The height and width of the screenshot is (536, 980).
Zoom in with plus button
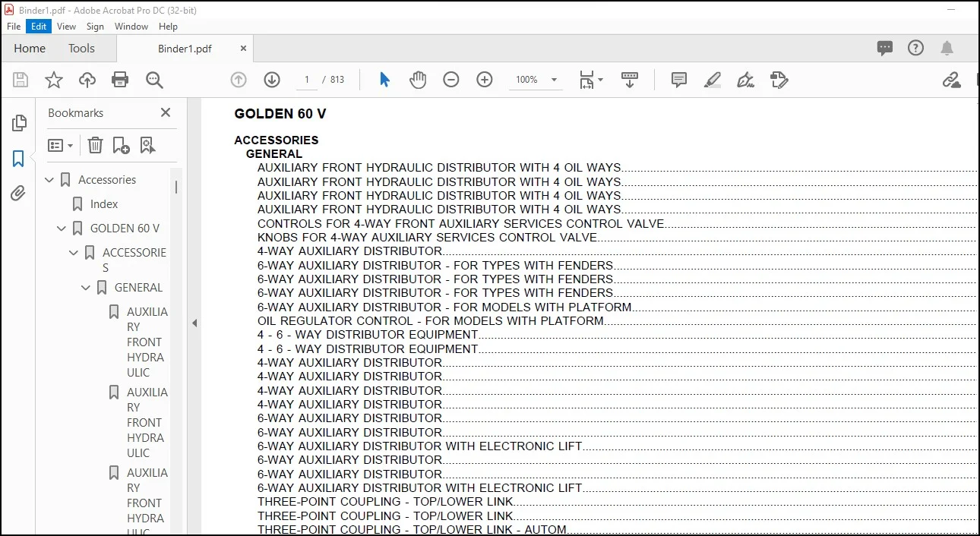[x=485, y=80]
